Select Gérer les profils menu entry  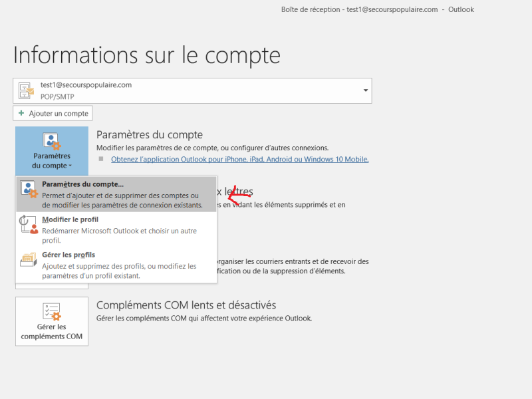point(116,265)
